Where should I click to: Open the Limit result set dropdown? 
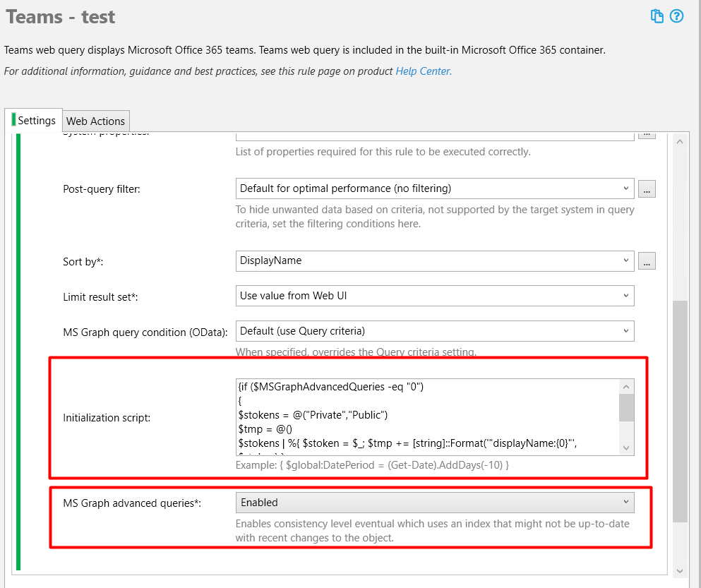[435, 296]
